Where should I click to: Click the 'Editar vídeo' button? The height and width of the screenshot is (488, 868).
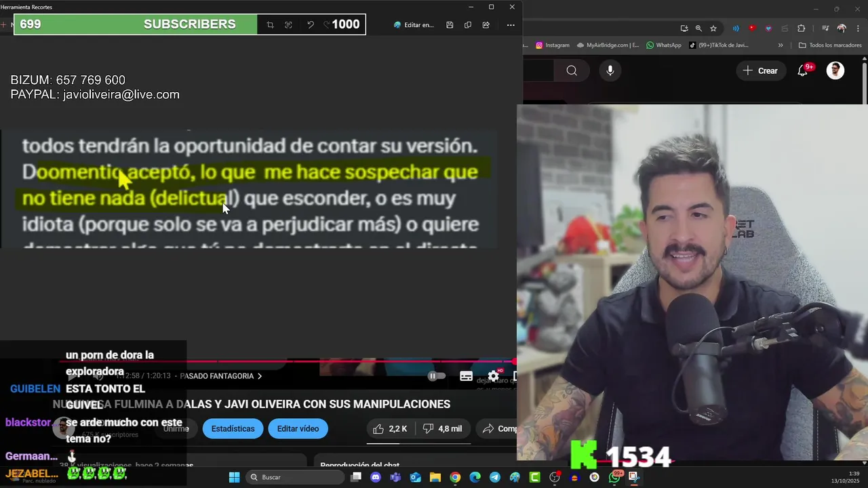298,428
